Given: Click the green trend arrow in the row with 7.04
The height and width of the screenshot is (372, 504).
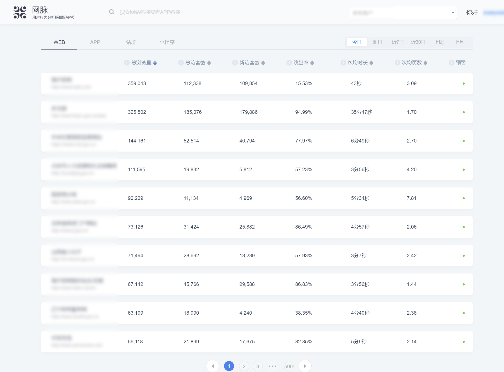Looking at the screenshot, I should pyautogui.click(x=464, y=198).
